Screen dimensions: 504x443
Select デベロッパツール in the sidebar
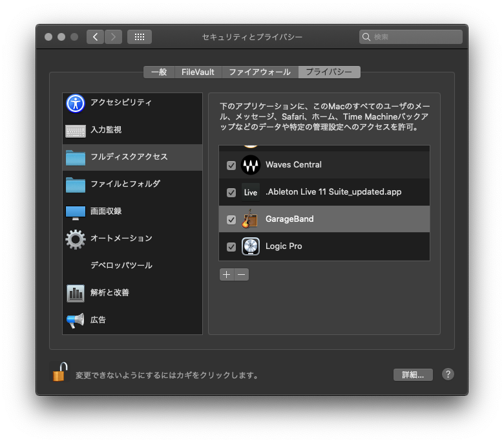(x=132, y=265)
